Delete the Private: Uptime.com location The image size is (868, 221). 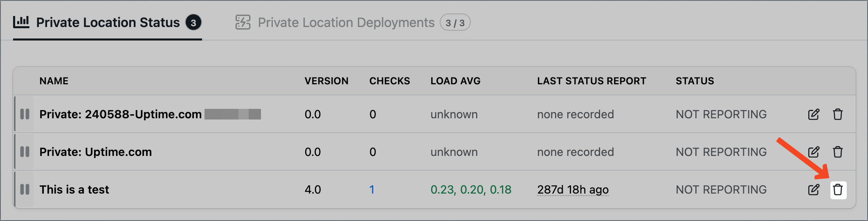click(x=838, y=152)
